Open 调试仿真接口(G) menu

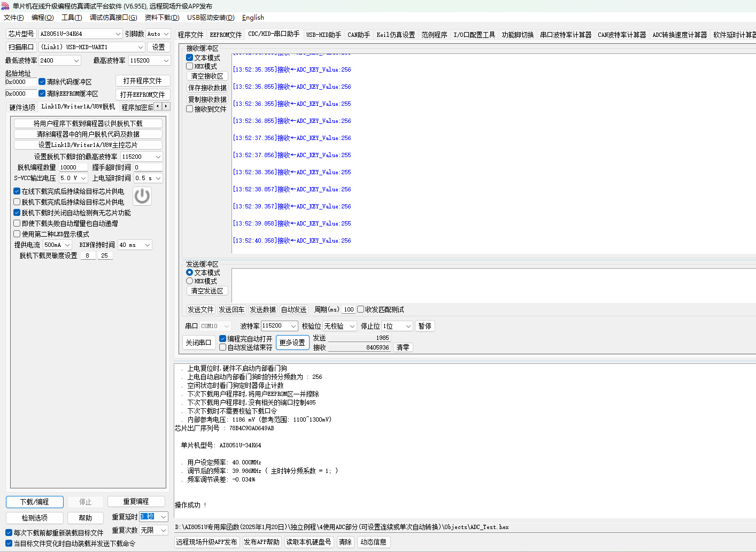[x=113, y=18]
